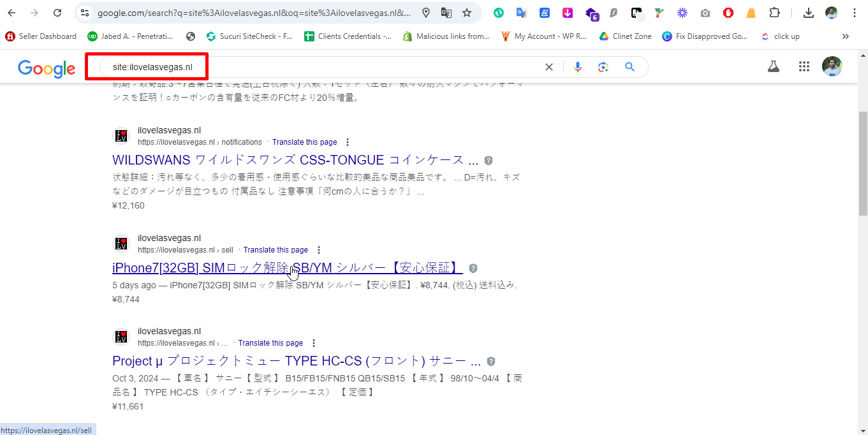Open the camera screenshot extension
Viewport: 868px width, 435px height.
pos(705,13)
